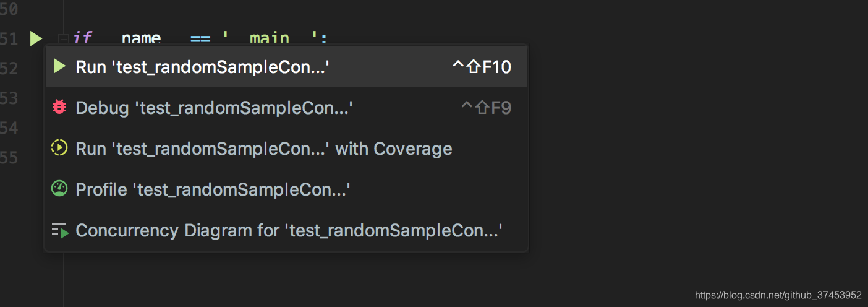Click the green play icon beside Run entry

click(x=59, y=66)
